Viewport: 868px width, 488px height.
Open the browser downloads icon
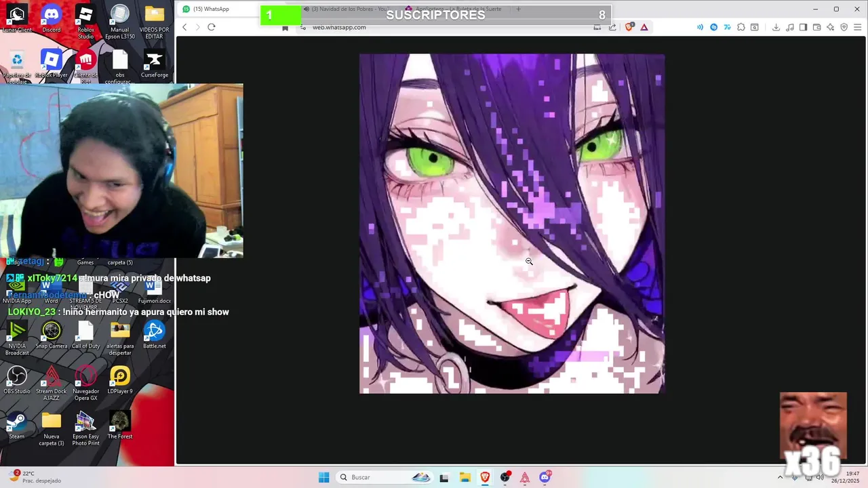[x=776, y=27]
